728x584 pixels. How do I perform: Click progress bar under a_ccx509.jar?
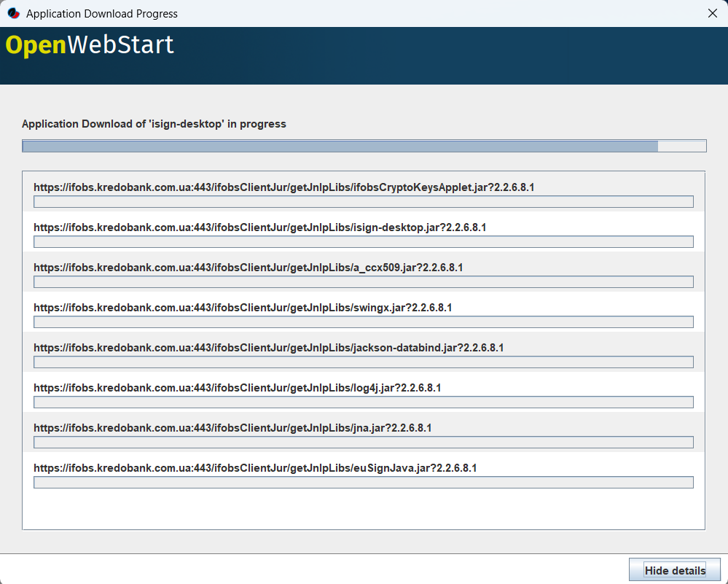click(364, 282)
